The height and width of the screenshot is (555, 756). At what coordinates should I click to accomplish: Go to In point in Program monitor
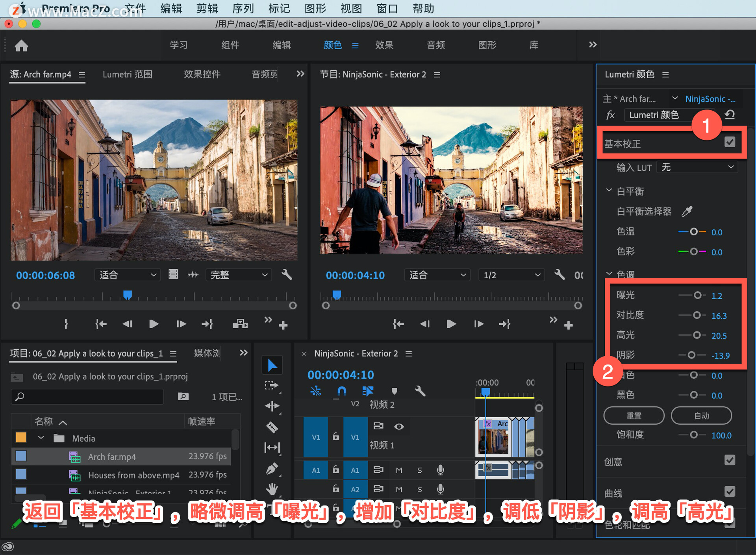click(398, 324)
